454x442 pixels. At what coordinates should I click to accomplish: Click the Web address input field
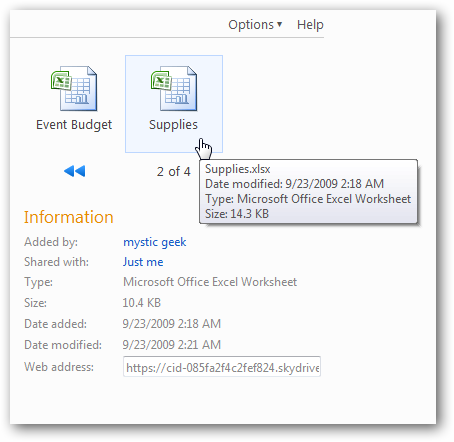coord(222,367)
